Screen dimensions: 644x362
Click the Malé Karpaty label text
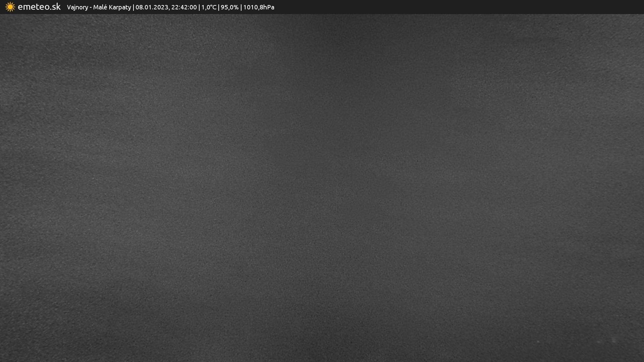click(112, 7)
